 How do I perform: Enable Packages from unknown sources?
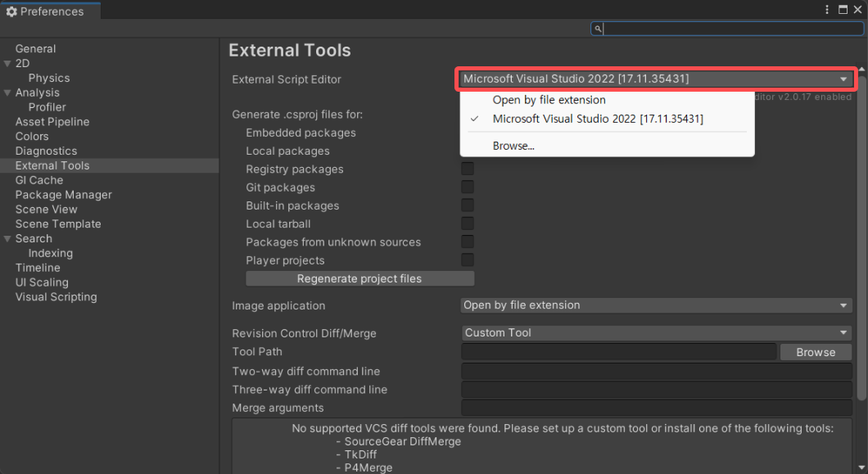(468, 242)
